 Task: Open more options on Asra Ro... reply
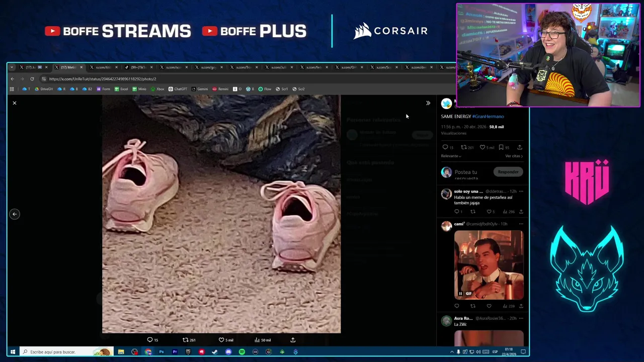pos(521,318)
